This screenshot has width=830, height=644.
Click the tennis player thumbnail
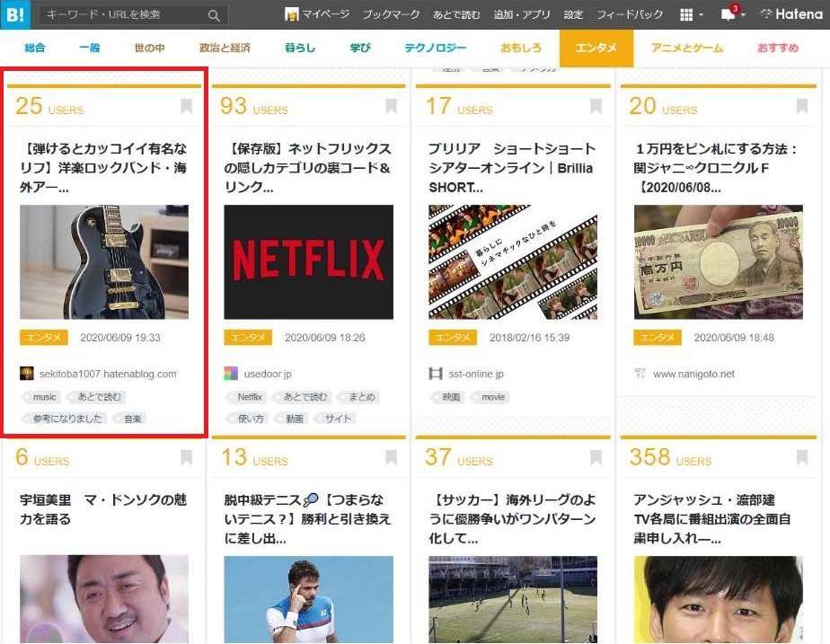(x=309, y=599)
